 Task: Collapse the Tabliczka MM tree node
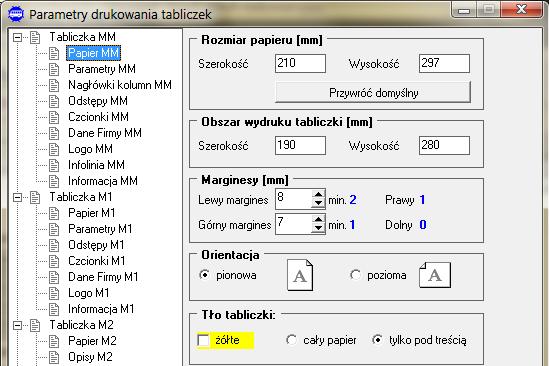click(x=17, y=37)
